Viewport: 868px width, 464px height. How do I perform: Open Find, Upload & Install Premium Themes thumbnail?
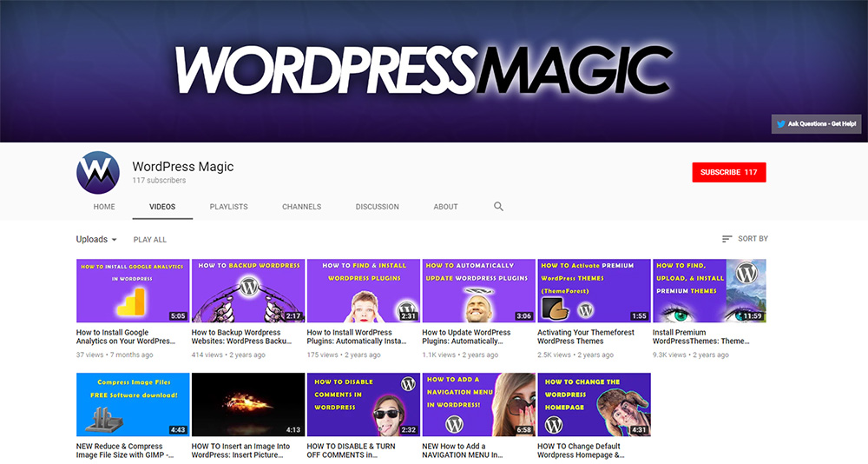(x=710, y=290)
